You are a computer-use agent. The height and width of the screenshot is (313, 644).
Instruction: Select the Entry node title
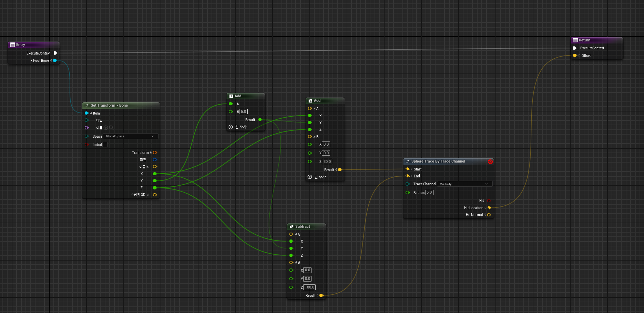click(21, 45)
